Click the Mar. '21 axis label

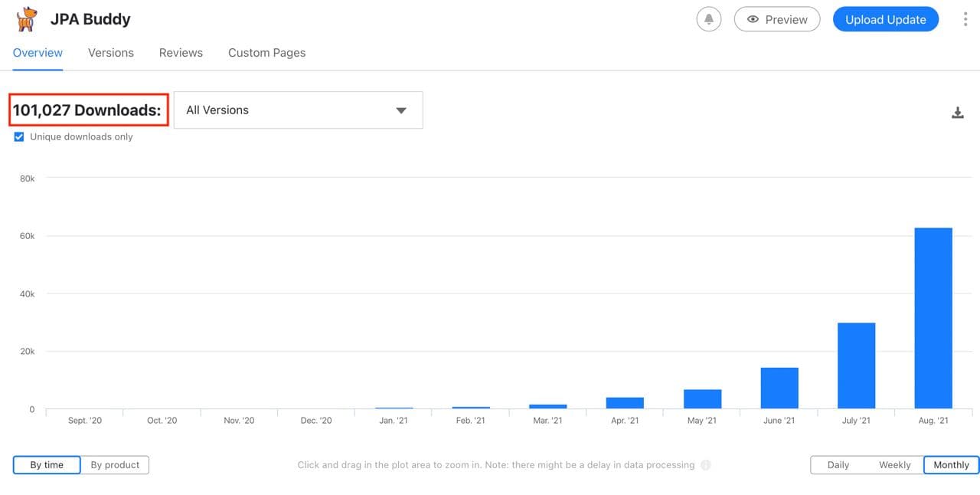tap(547, 421)
